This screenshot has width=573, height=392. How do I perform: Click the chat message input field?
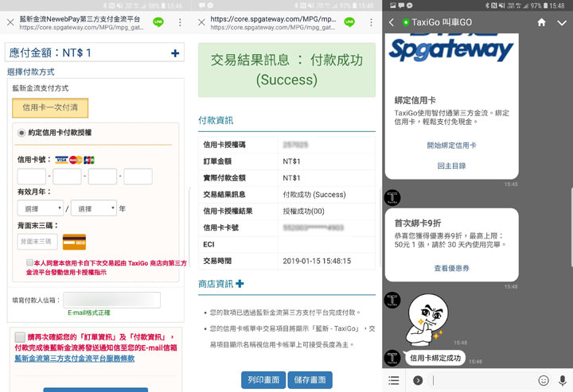pyautogui.click(x=482, y=380)
